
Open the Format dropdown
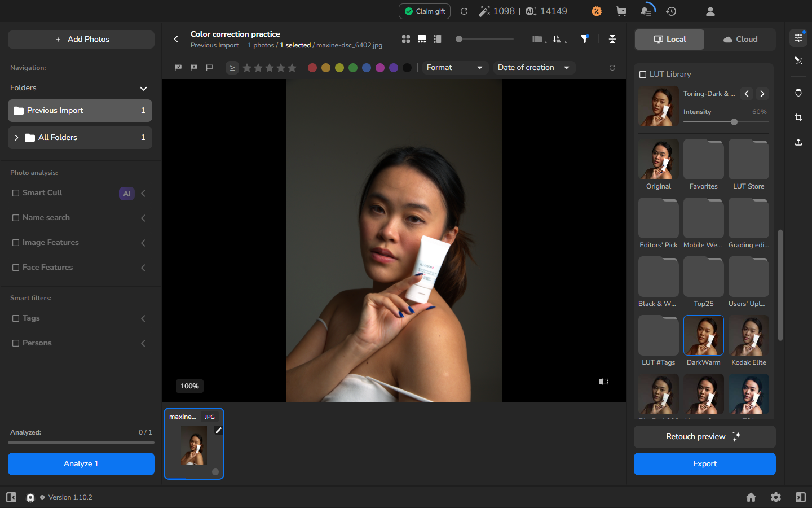(455, 68)
